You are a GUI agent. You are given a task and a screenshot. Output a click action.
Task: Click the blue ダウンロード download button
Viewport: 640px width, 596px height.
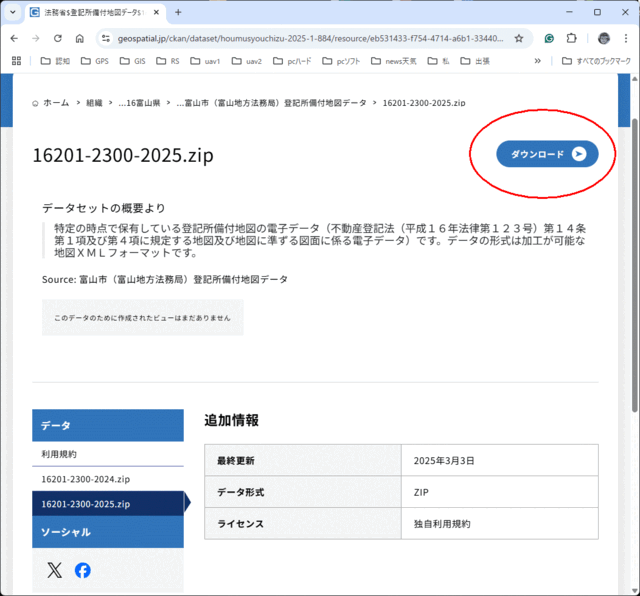click(x=547, y=154)
